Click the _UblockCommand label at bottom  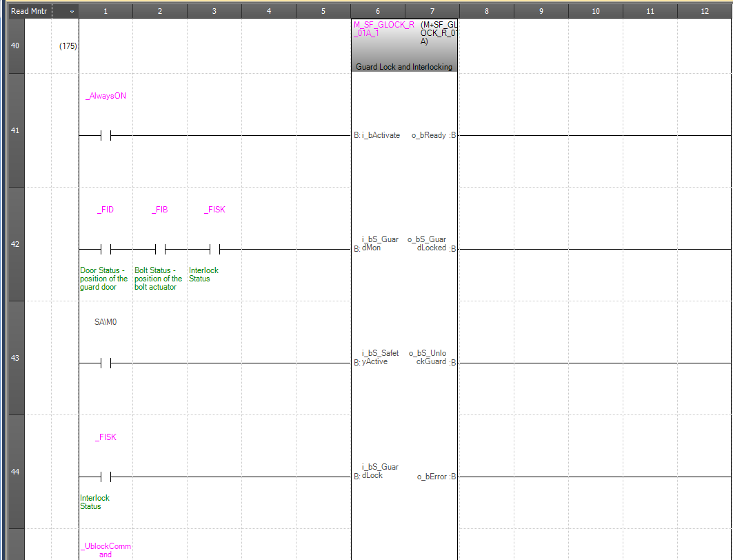(x=106, y=550)
